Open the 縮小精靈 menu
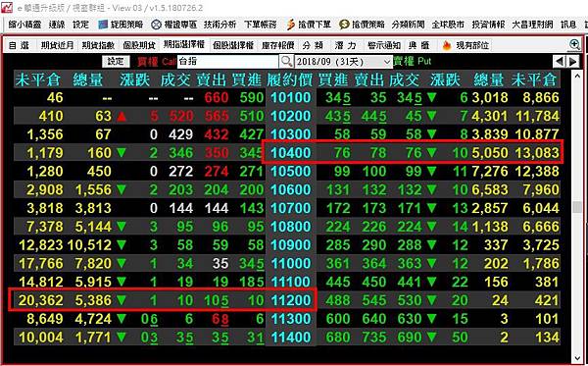This screenshot has width=588, height=366. 24,25
